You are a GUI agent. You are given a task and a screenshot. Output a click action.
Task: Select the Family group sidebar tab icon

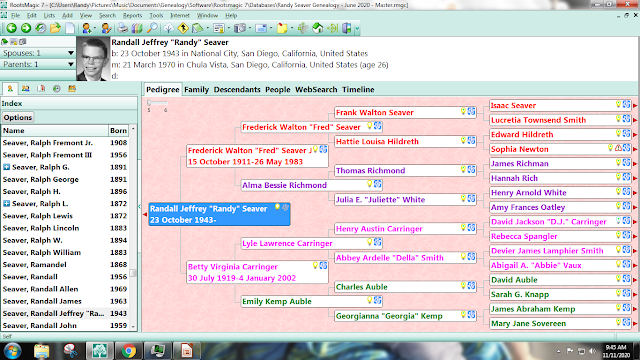coord(25,89)
